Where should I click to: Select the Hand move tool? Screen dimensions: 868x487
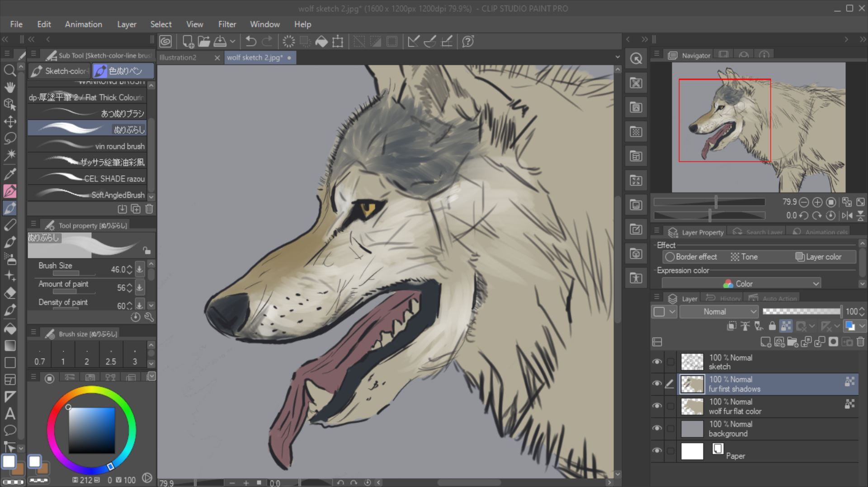pyautogui.click(x=9, y=87)
